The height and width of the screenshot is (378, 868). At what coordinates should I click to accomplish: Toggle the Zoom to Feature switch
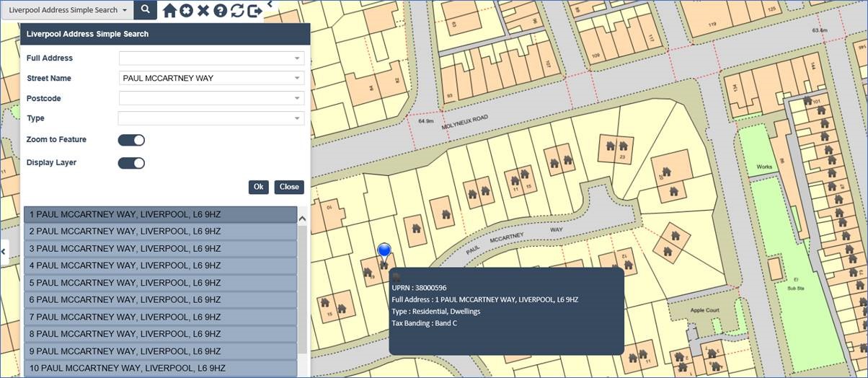click(x=132, y=140)
